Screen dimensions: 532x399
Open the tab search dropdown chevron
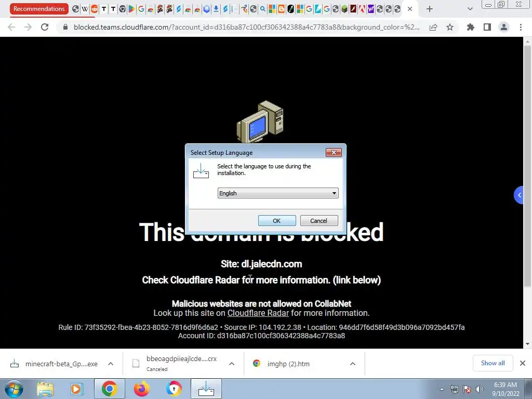pos(470,9)
